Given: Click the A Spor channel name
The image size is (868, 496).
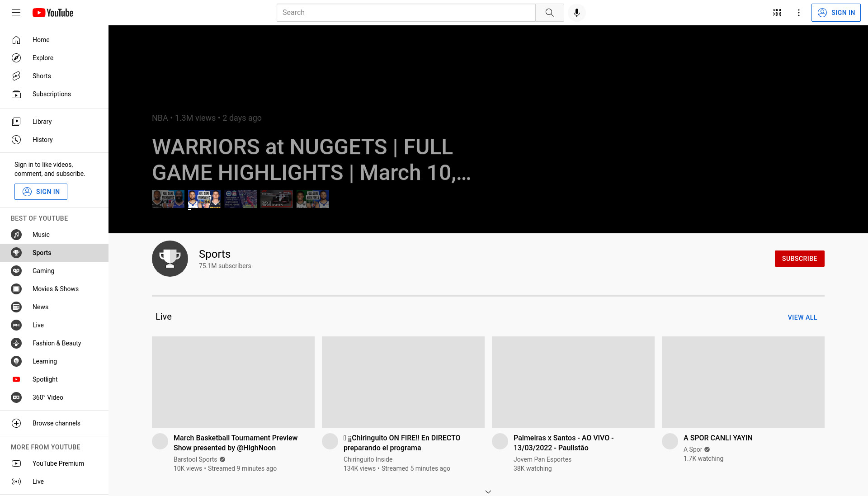Looking at the screenshot, I should click(x=693, y=449).
